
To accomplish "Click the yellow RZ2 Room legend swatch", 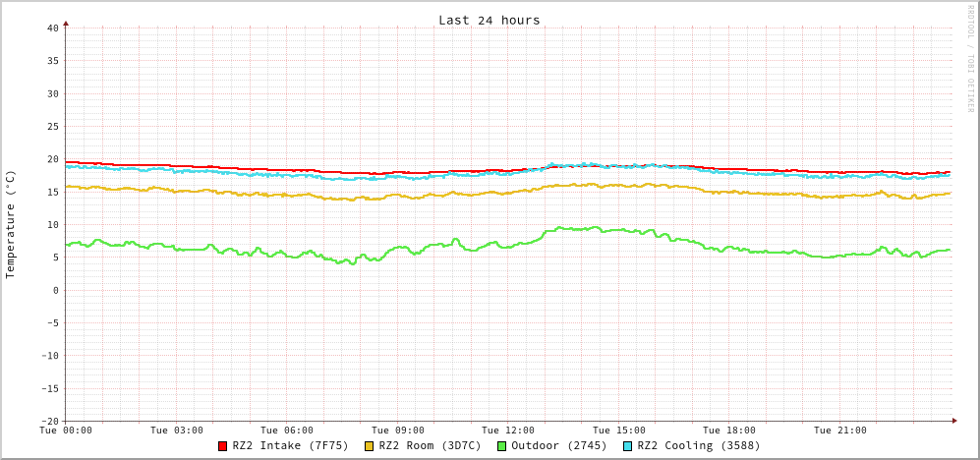I will pyautogui.click(x=370, y=446).
